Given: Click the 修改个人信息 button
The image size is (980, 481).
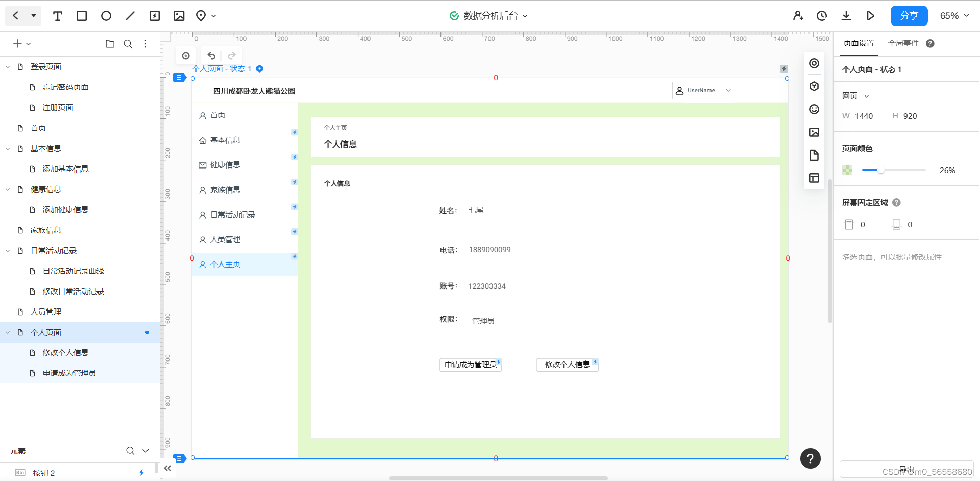Looking at the screenshot, I should pos(567,365).
